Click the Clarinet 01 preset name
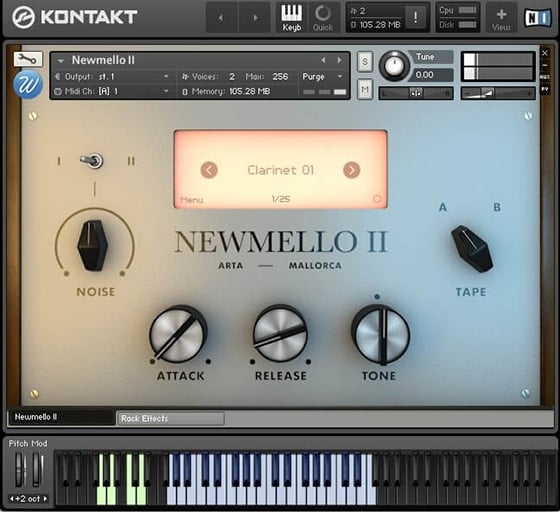 pos(281,170)
